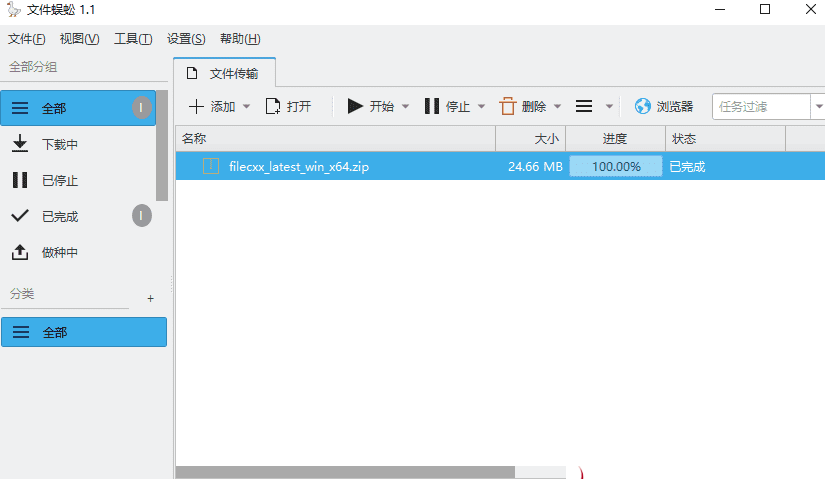The image size is (825, 479).
Task: Expand the 添加 dropdown arrow
Action: pyautogui.click(x=247, y=107)
